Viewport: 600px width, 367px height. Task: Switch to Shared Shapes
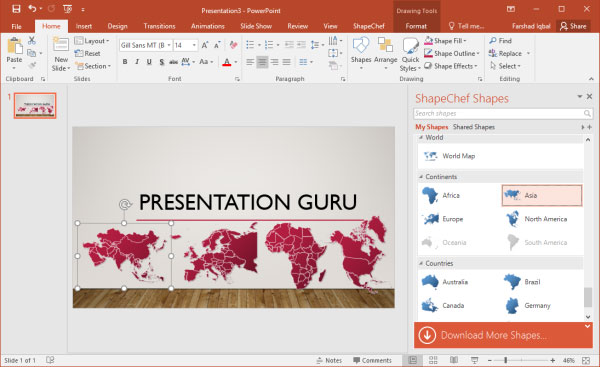pos(474,127)
